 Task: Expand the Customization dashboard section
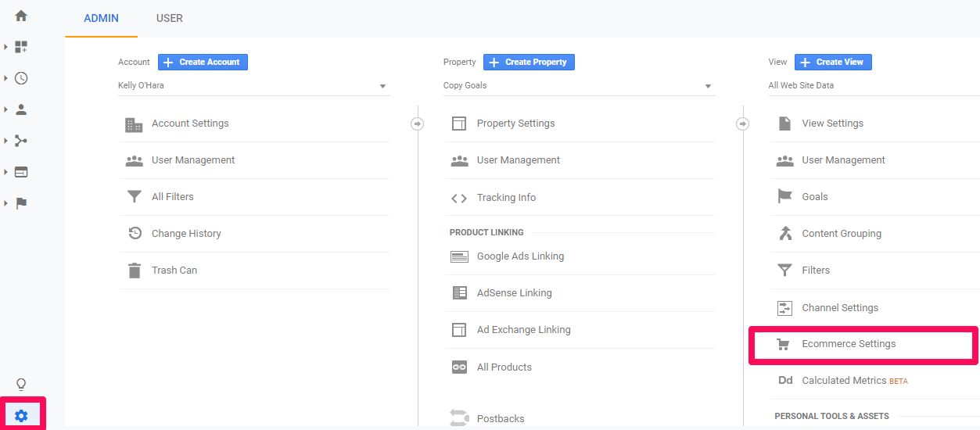click(21, 47)
